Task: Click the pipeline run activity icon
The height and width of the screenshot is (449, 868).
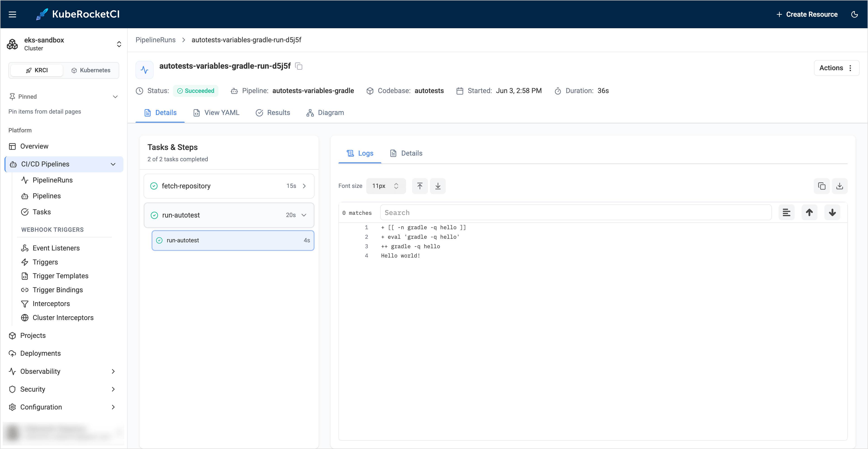Action: 144,70
